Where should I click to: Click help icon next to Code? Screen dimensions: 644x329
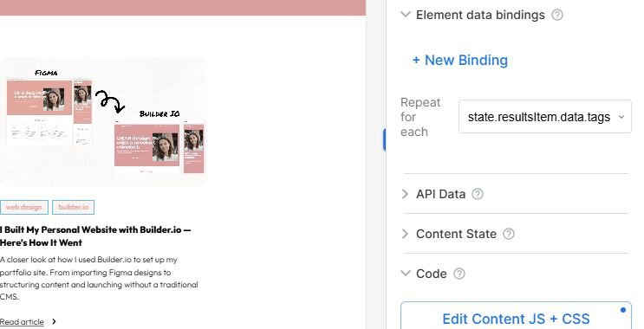[459, 274]
